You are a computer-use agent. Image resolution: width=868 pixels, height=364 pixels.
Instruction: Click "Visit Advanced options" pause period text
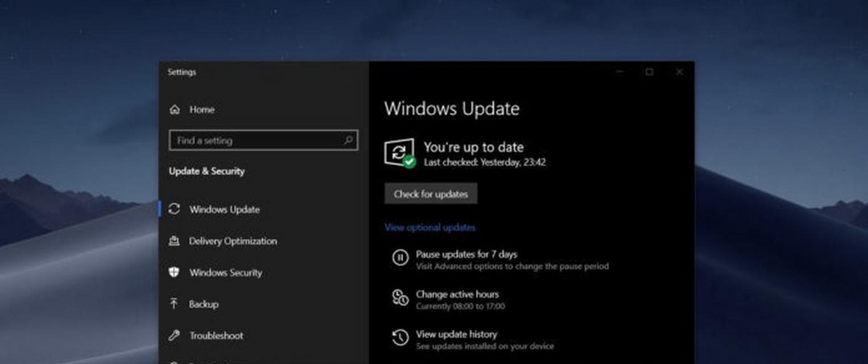(x=512, y=266)
